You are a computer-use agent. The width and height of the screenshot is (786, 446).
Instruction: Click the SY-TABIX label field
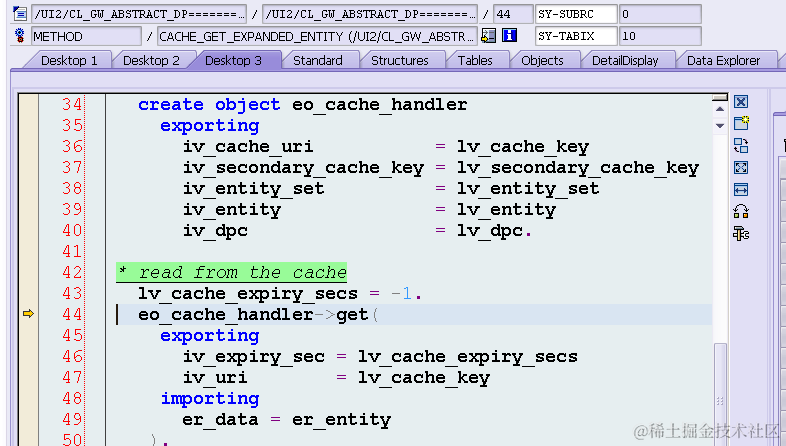click(x=576, y=36)
